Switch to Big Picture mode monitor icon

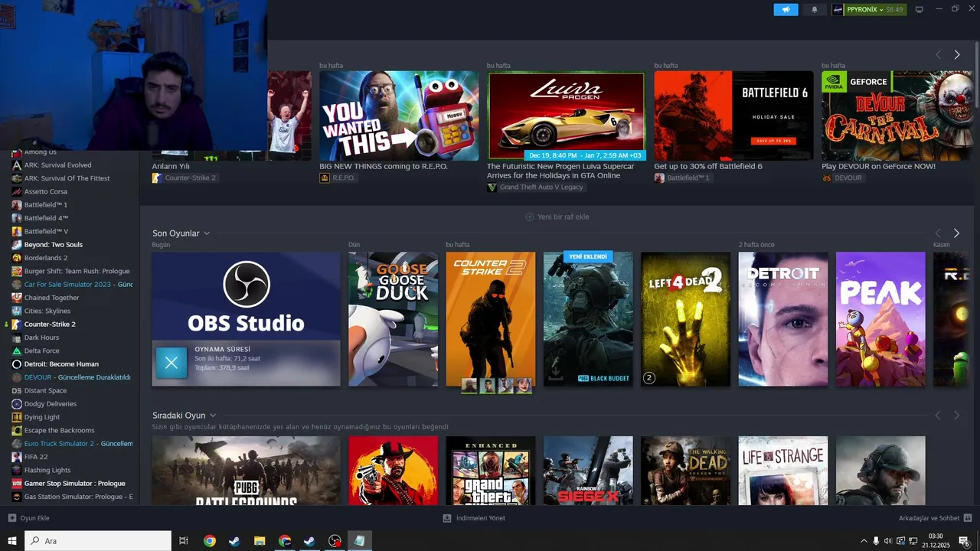coord(920,10)
